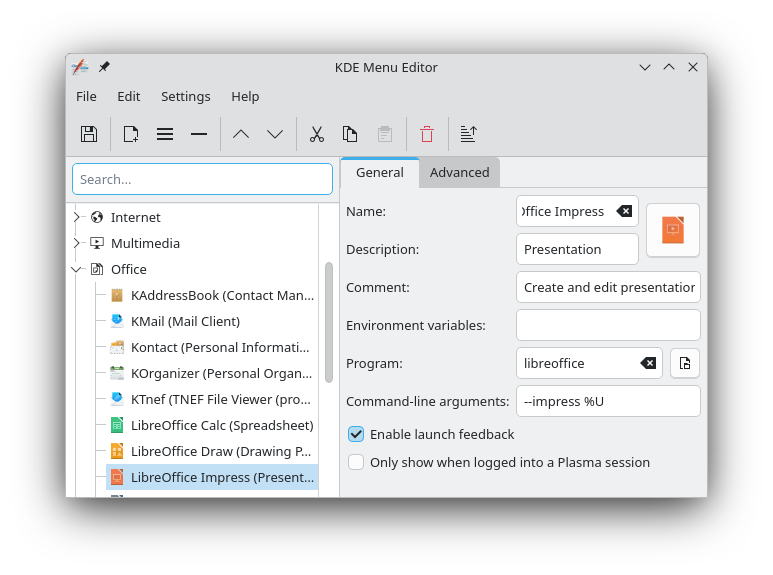Click the New Submenu toolbar icon
This screenshot has height=575, width=773.
[165, 134]
